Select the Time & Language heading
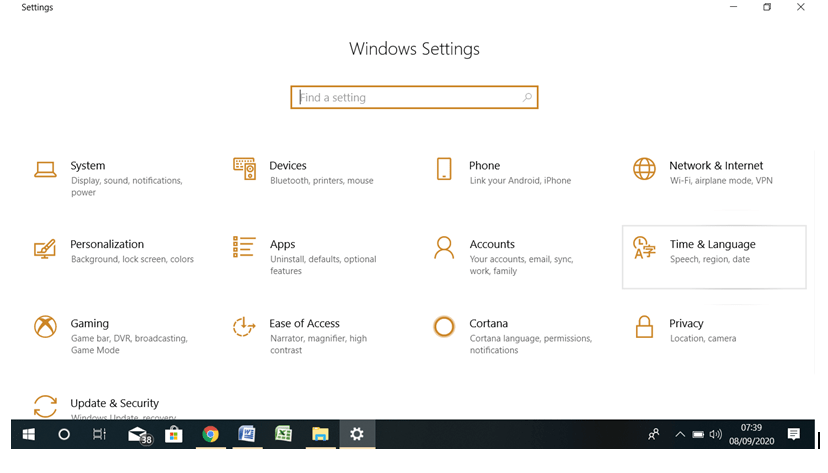 click(712, 244)
